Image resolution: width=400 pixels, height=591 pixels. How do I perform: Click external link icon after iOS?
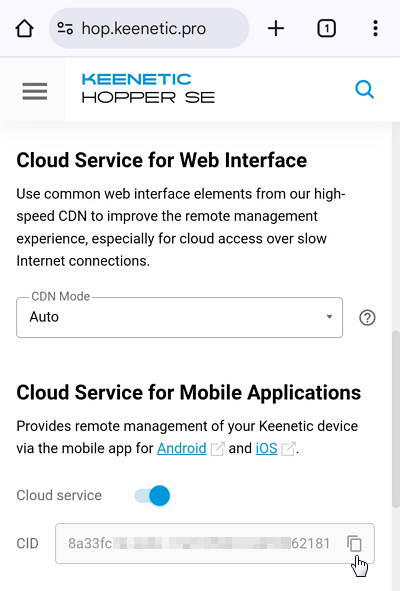click(288, 449)
